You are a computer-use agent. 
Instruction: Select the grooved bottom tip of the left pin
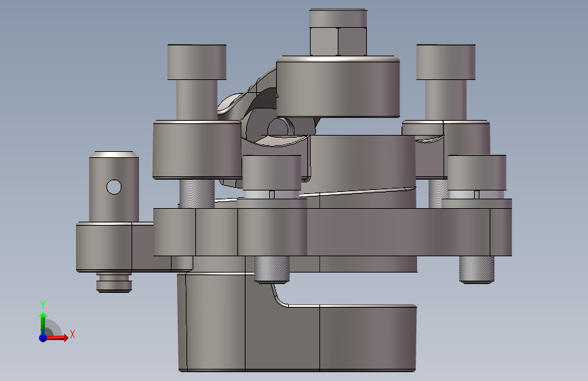(x=114, y=283)
